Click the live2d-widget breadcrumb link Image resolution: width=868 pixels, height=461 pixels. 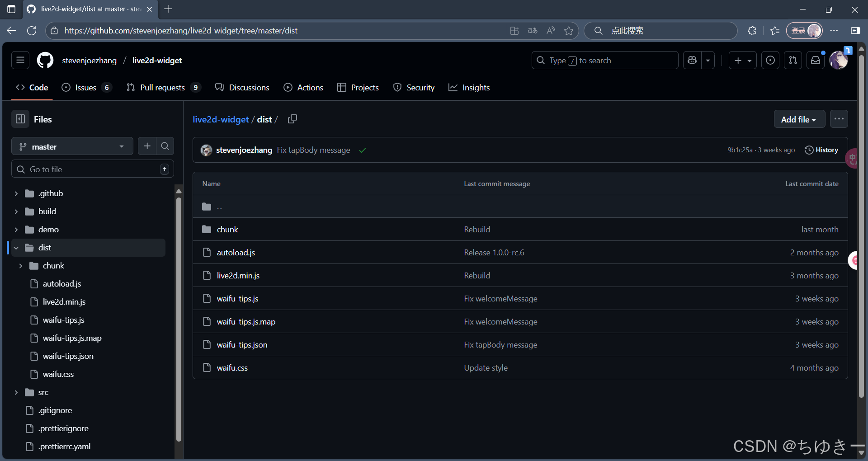221,119
